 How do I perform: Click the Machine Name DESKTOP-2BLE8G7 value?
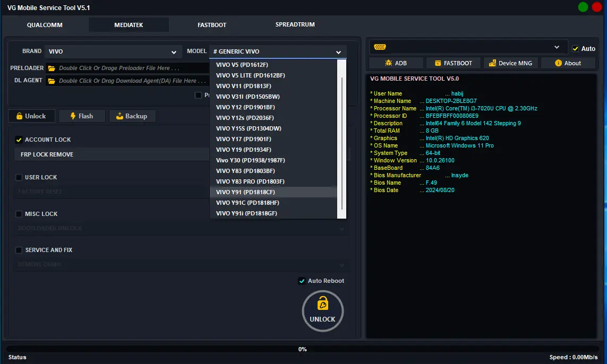451,101
